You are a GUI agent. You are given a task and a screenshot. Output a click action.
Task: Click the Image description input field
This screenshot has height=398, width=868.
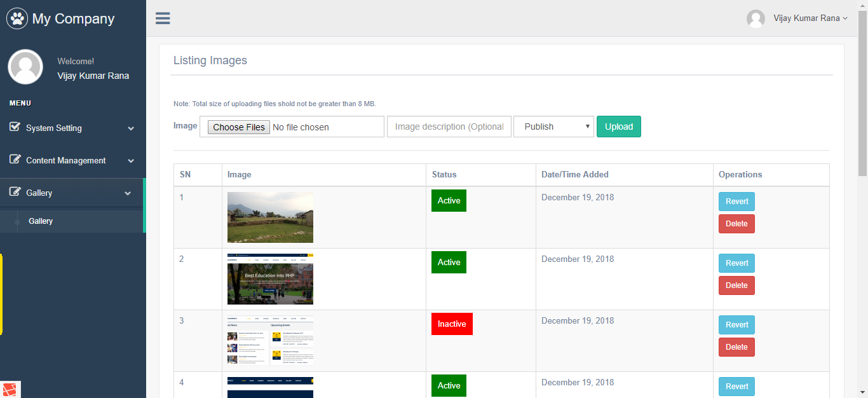pyautogui.click(x=449, y=127)
